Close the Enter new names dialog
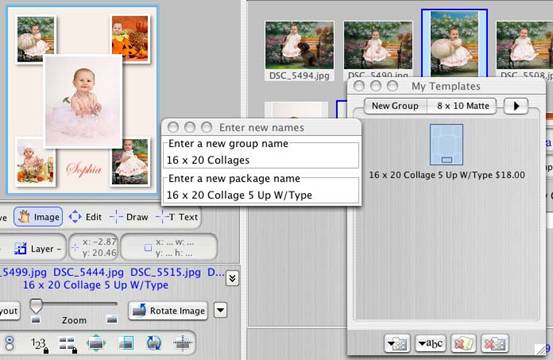 (173, 127)
